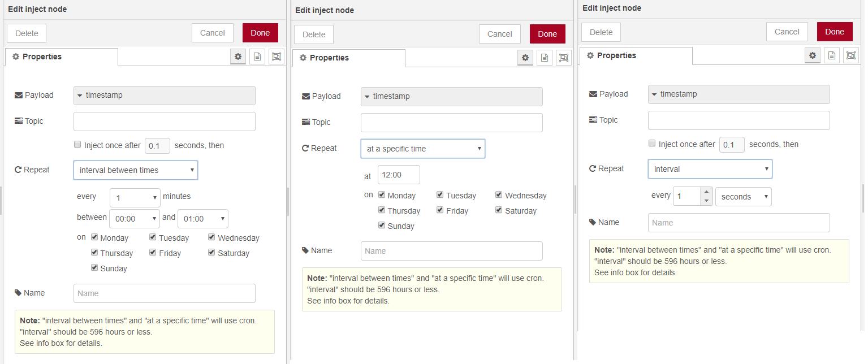This screenshot has height=364, width=868.
Task: Open Payload timestamp type dropdown in left panel
Action: (165, 96)
